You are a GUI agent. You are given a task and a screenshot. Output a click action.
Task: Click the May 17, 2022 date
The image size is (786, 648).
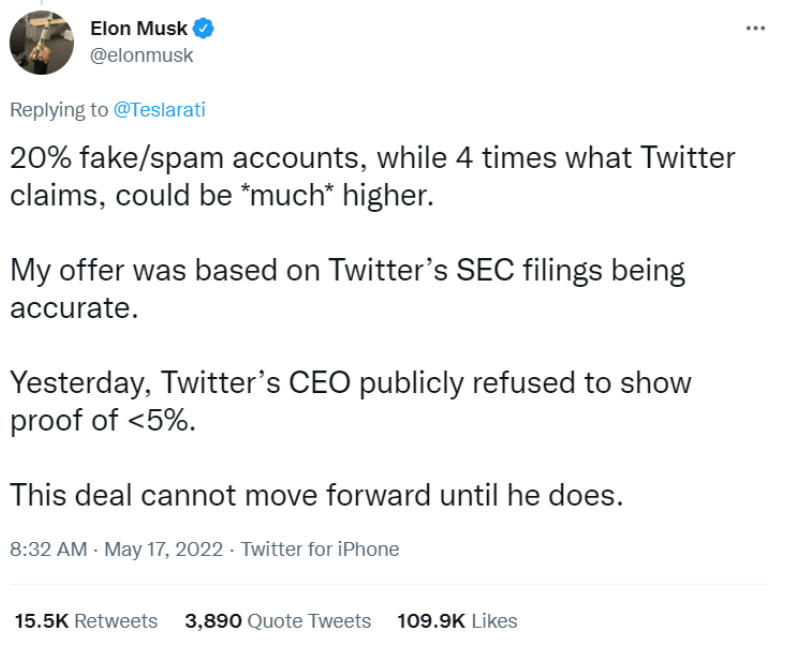pos(162,549)
